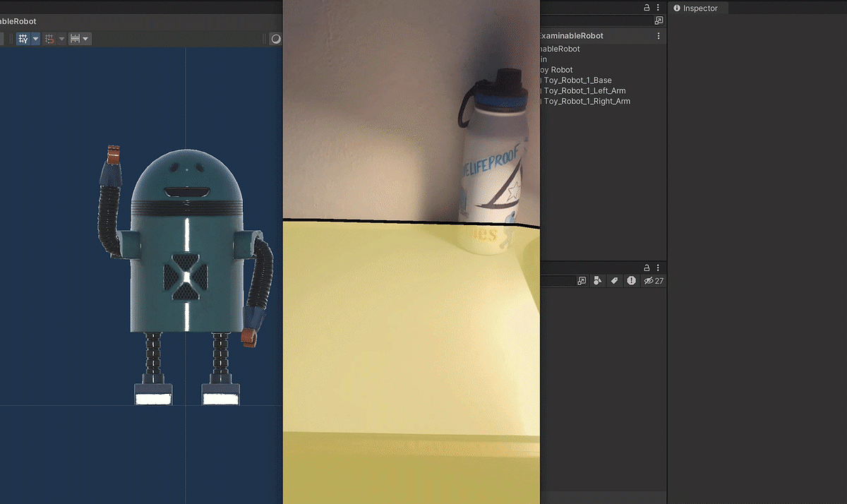This screenshot has width=847, height=504.
Task: Select the ExaminableRobot tab at top left
Action: point(18,21)
